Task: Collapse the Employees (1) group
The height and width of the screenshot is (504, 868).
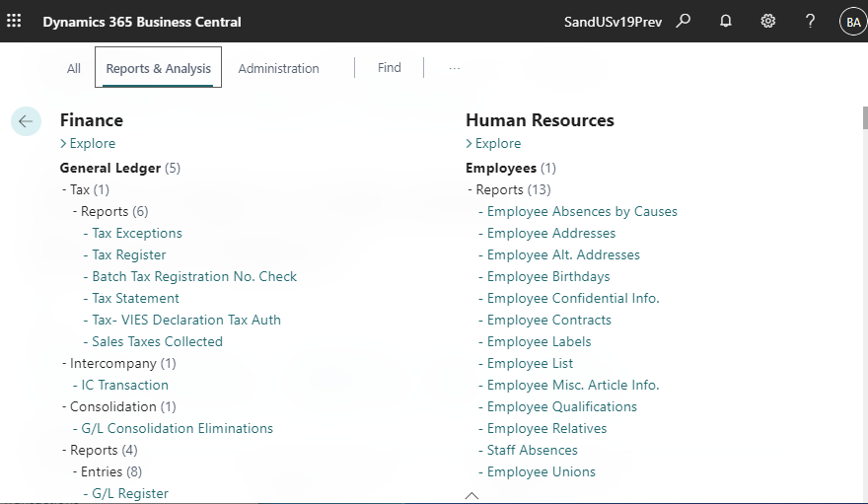Action: click(x=511, y=168)
